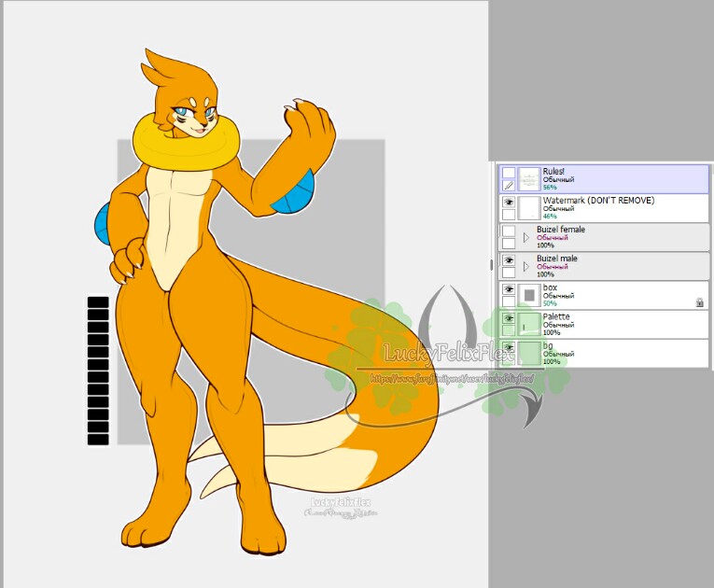Toggle link box on Buizel male group
This screenshot has width=714, height=588.
coord(509,273)
